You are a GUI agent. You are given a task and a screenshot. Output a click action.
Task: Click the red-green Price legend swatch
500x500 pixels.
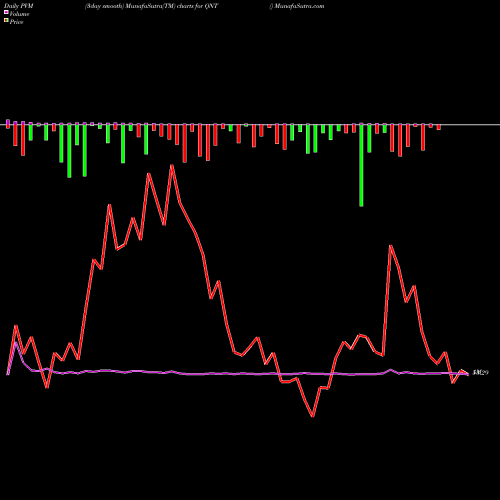pos(6,21)
